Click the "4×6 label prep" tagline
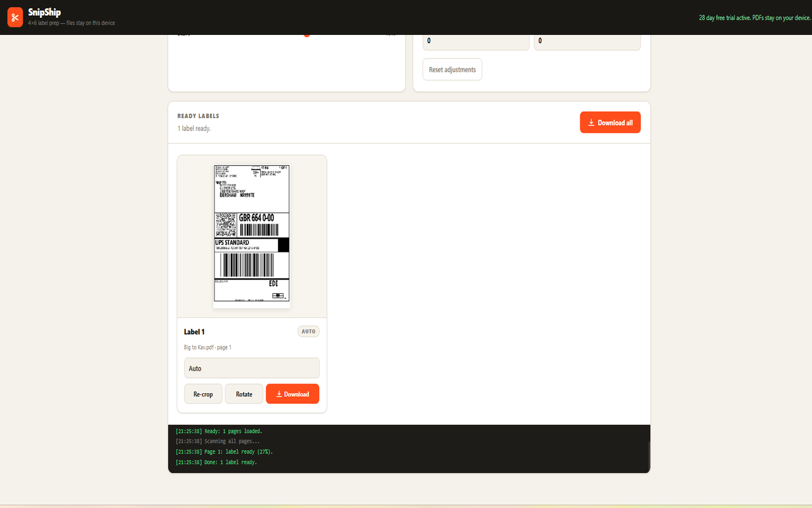 (x=71, y=23)
